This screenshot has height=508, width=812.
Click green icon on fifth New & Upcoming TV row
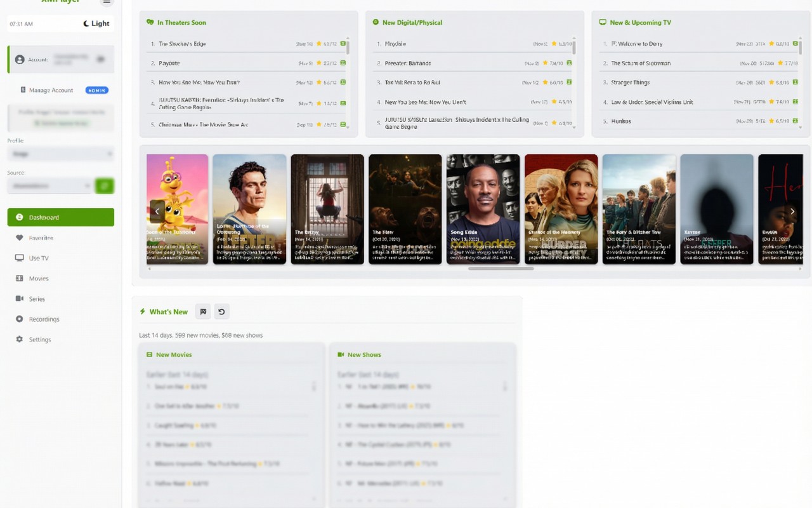pyautogui.click(x=796, y=121)
